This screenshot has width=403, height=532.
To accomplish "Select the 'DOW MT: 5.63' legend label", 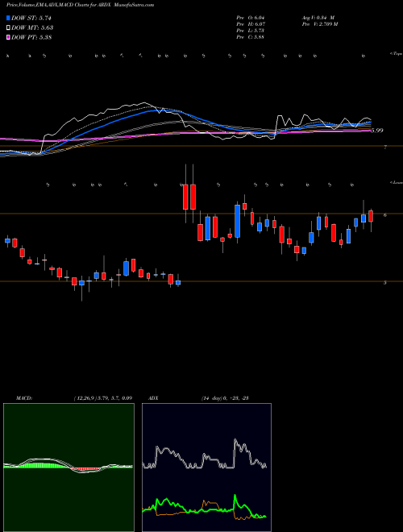I will [x=32, y=28].
